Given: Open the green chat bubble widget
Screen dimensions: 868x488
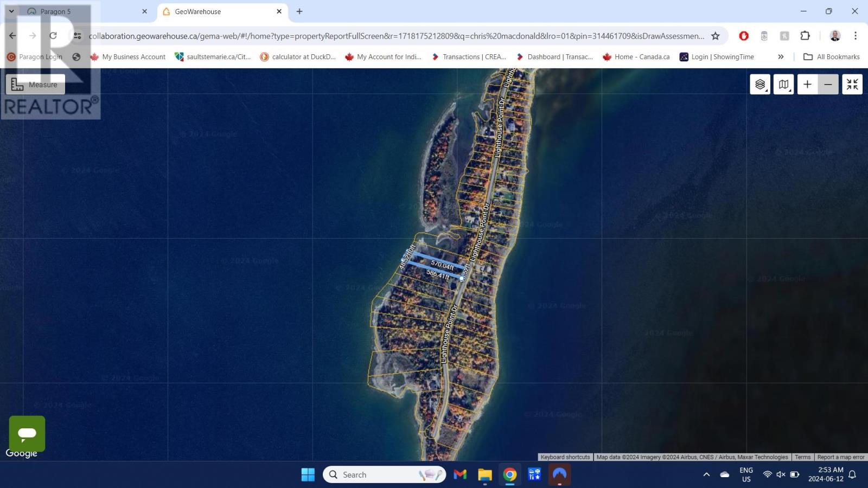Looking at the screenshot, I should (x=27, y=433).
